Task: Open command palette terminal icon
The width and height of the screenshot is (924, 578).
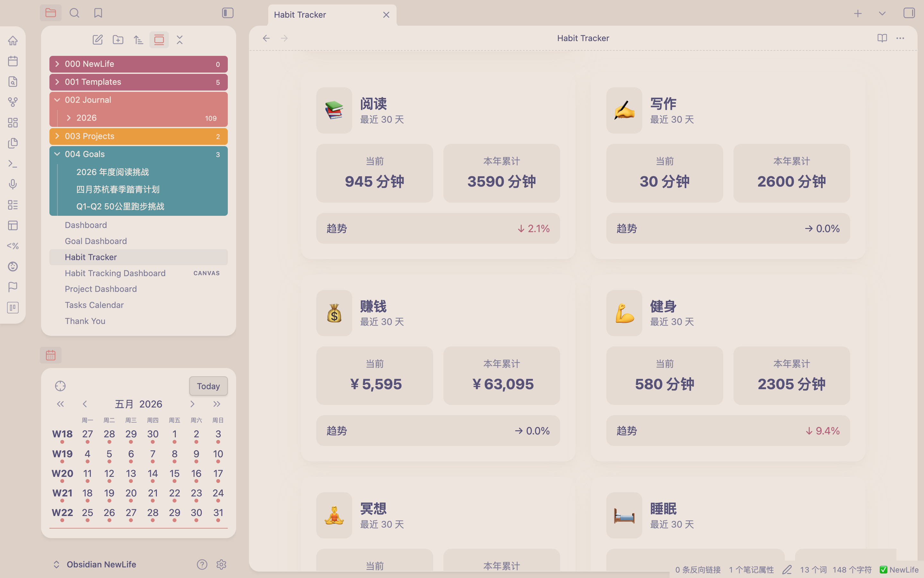Action: [13, 164]
